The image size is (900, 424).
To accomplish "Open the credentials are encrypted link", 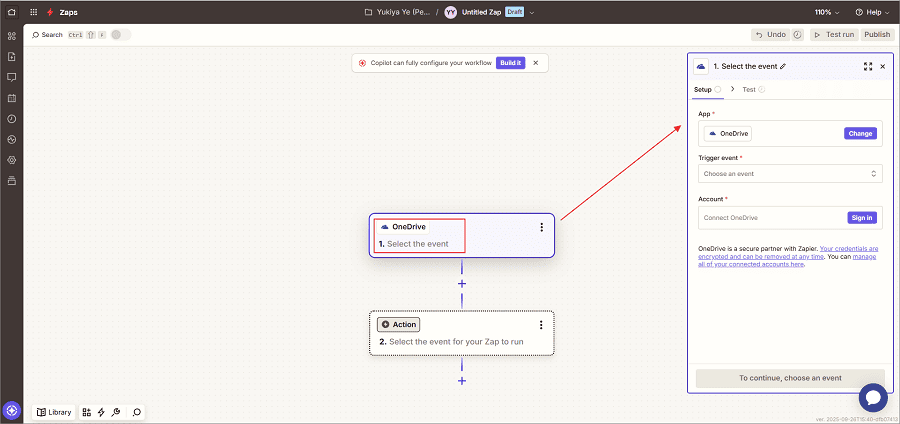I will 789,252.
